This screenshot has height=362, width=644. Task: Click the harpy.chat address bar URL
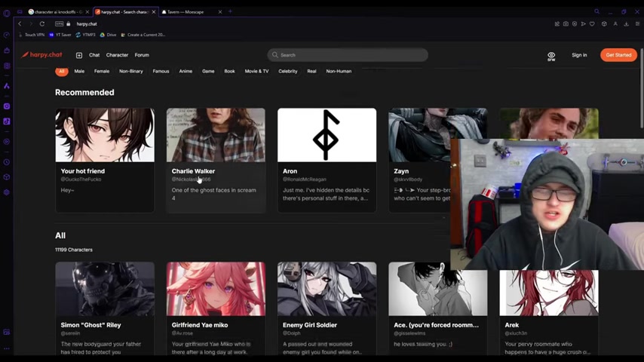[87, 24]
